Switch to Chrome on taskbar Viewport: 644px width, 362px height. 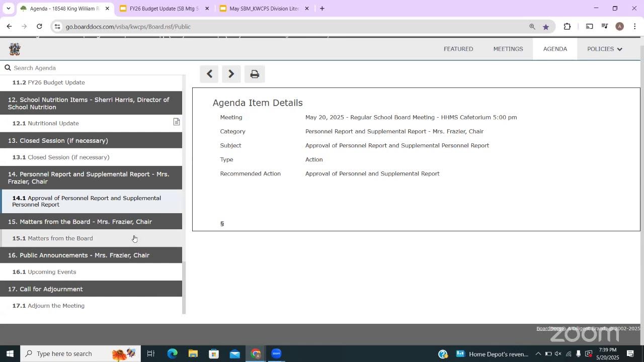coord(256,353)
